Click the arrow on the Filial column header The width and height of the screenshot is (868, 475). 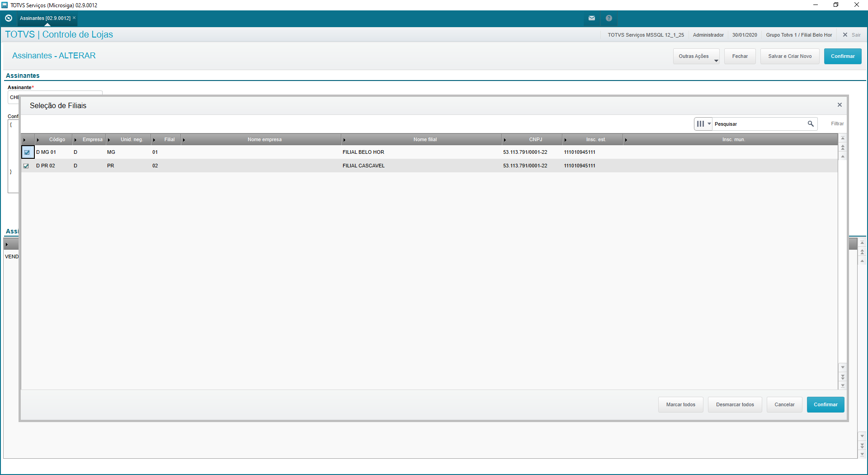(154, 140)
